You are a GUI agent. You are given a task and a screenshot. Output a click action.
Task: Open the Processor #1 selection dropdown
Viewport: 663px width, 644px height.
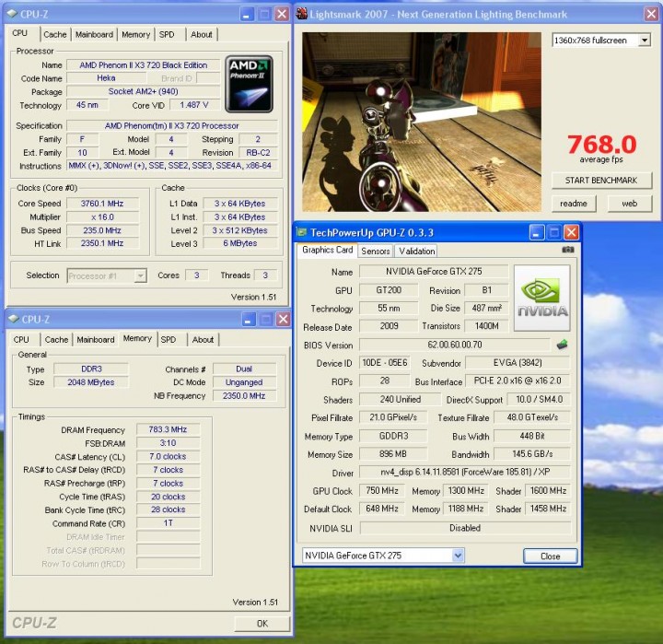[x=140, y=275]
